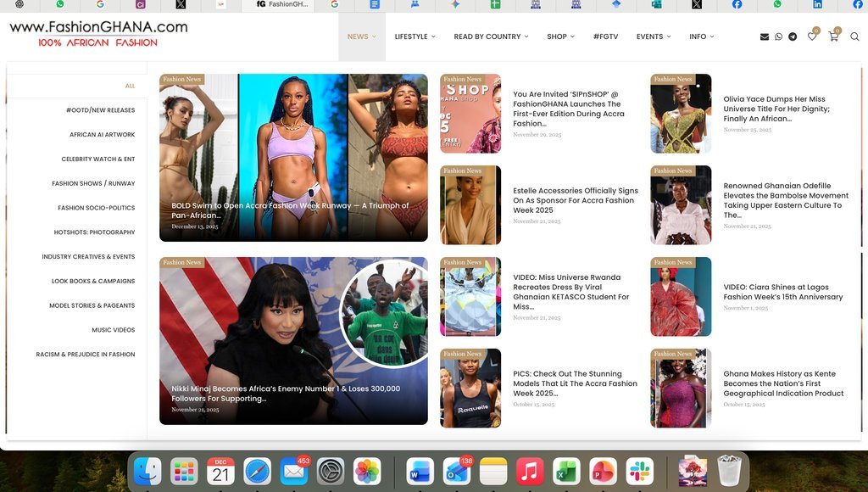Viewport: 868px width, 492px height.
Task: Open Olivia Yace Miss Universe article headline
Action: click(776, 109)
